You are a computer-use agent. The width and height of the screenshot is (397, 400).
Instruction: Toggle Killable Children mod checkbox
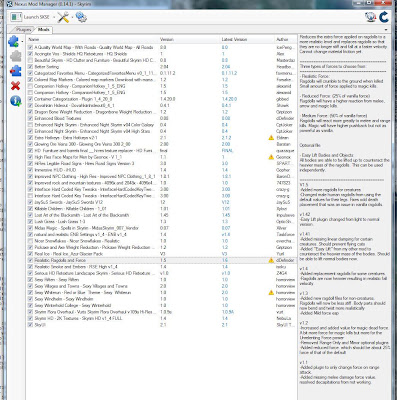coord(31,209)
